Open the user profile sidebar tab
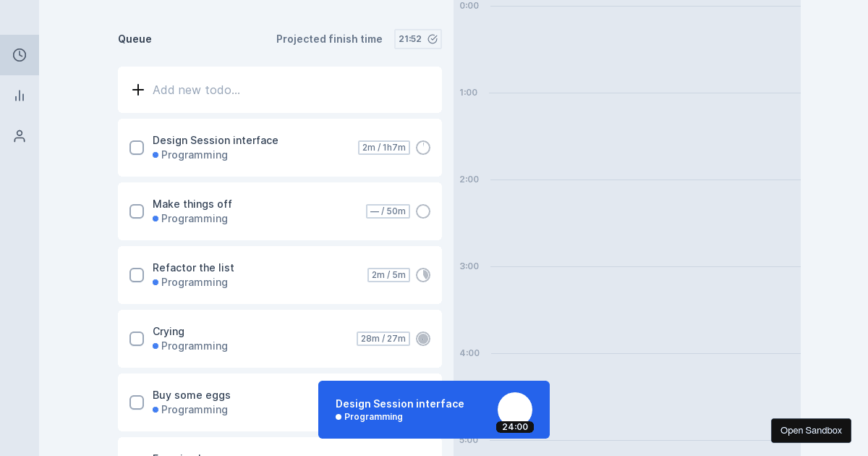Viewport: 868px width, 456px height. point(20,136)
